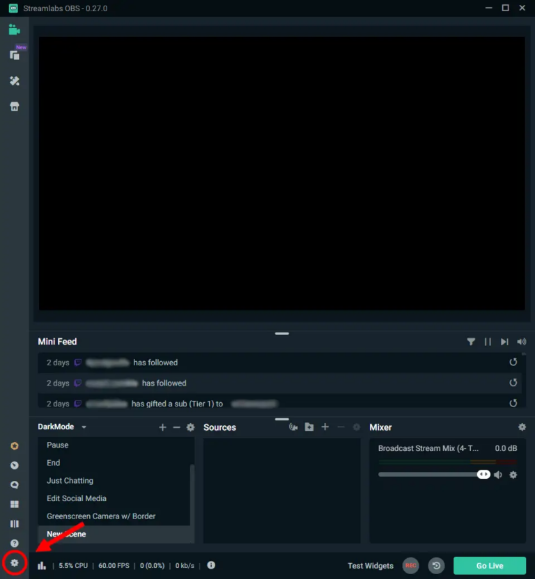This screenshot has height=581, width=536.
Task: Add a source folder
Action: [x=309, y=428]
